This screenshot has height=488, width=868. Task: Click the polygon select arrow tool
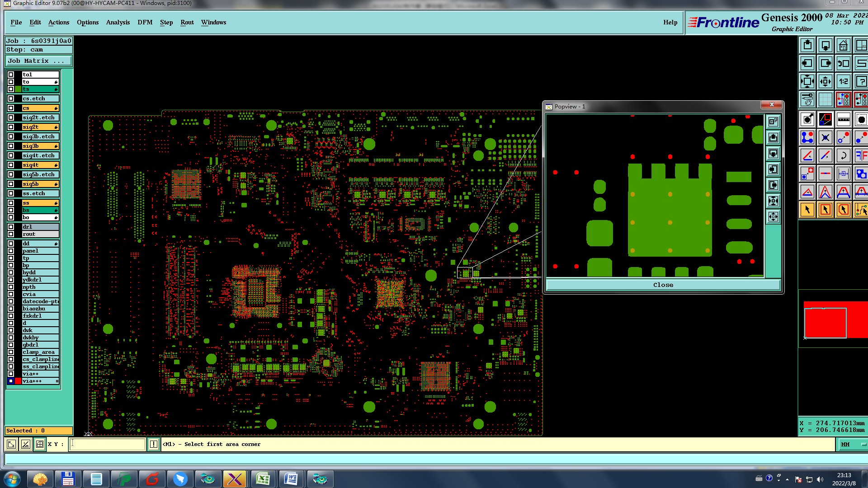tap(843, 210)
